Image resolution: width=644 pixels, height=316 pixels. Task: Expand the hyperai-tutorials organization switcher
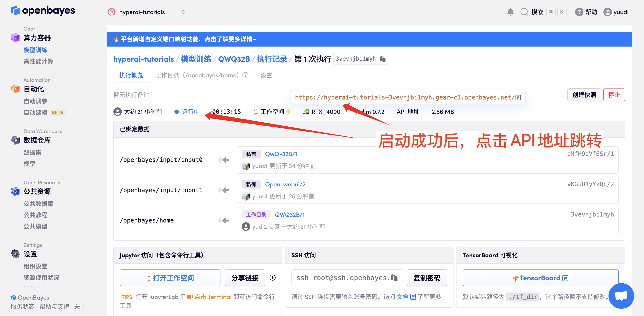click(183, 12)
